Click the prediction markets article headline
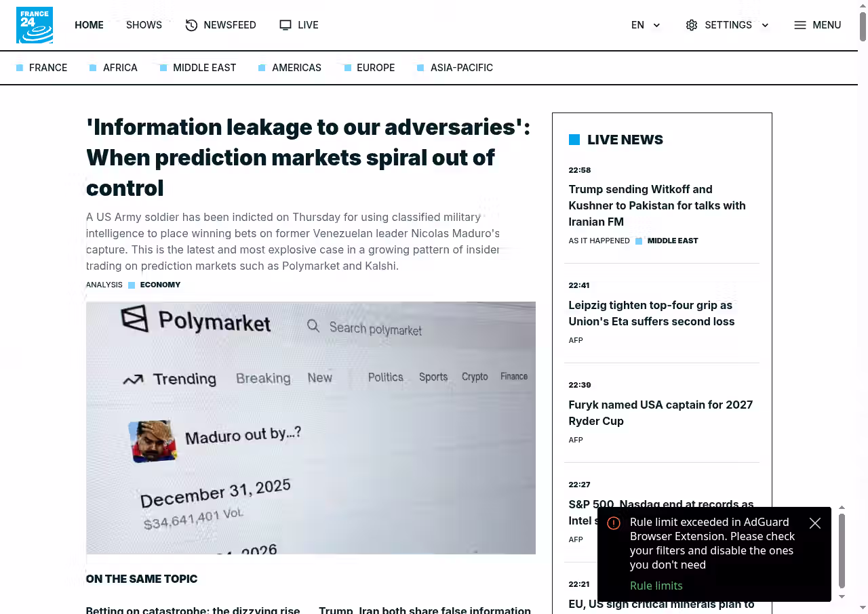 click(307, 157)
